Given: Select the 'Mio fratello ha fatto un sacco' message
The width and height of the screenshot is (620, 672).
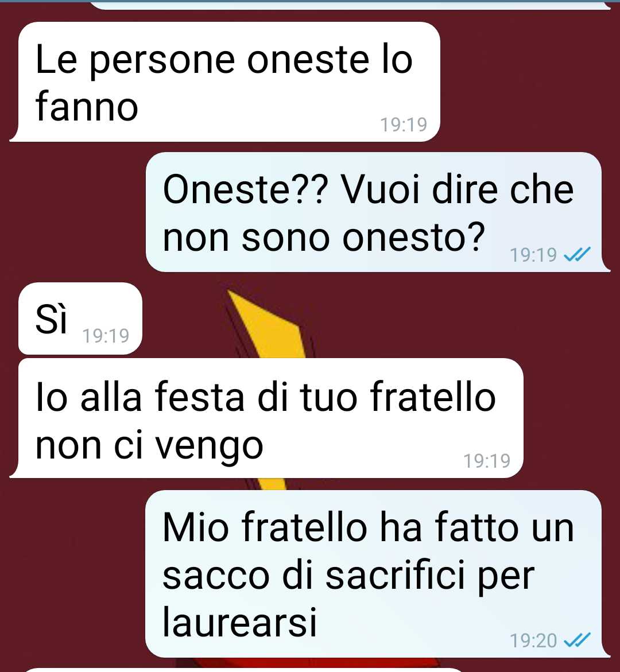Looking at the screenshot, I should (377, 574).
